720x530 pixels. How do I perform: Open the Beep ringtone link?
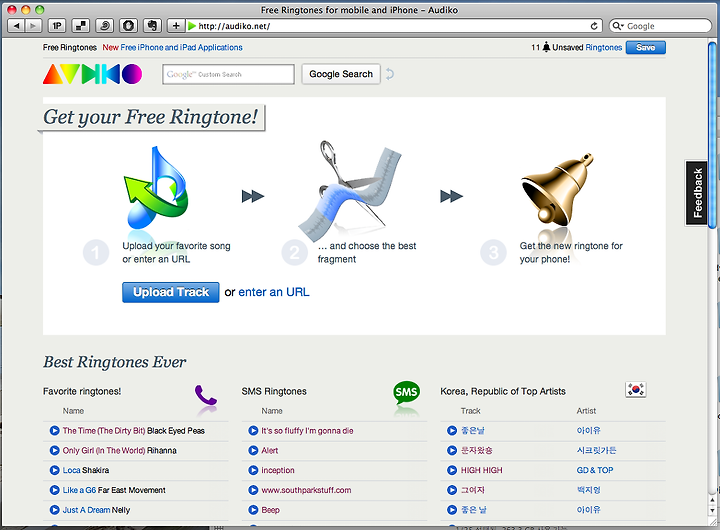[x=270, y=509]
